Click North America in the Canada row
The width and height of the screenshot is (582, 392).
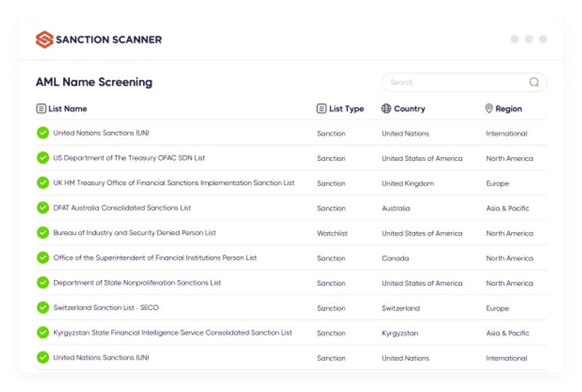coord(510,258)
